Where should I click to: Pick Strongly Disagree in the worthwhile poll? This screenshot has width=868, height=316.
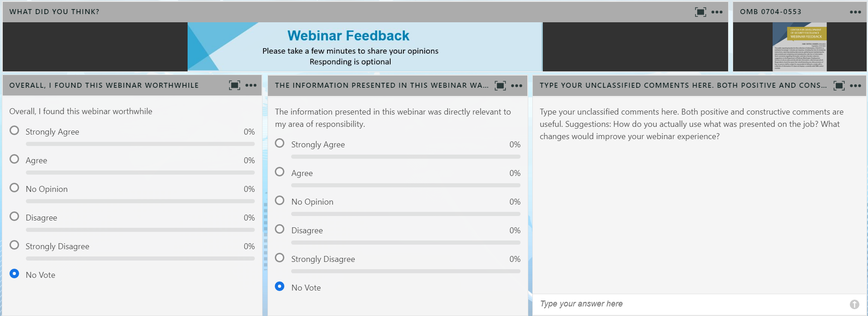coord(15,245)
